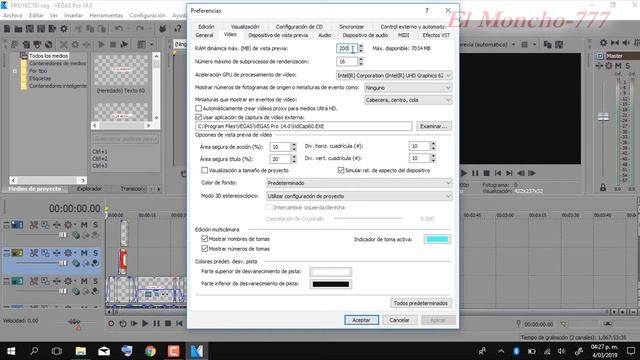The height and width of the screenshot is (360, 640).
Task: Click the RAM dinámica máx. value field
Action: click(x=347, y=49)
